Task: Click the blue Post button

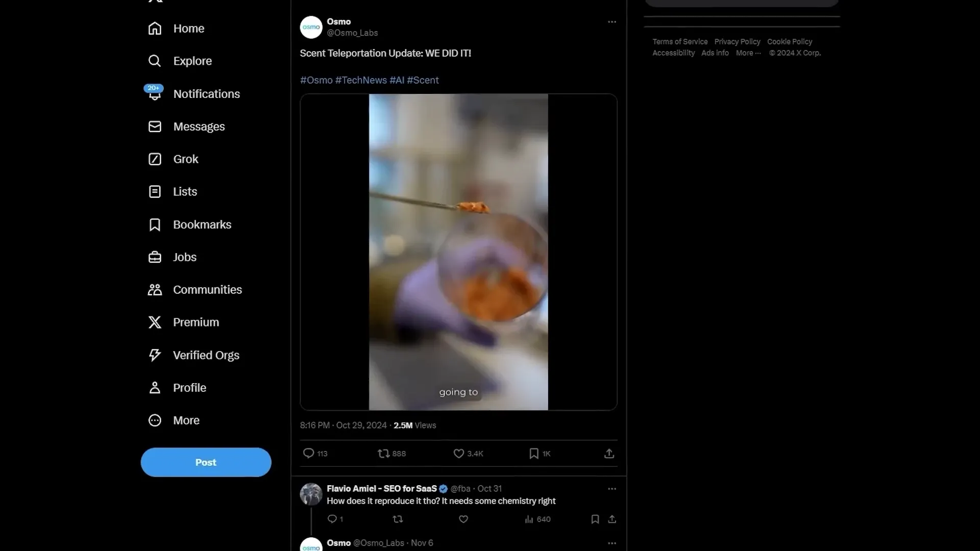Action: point(206,462)
